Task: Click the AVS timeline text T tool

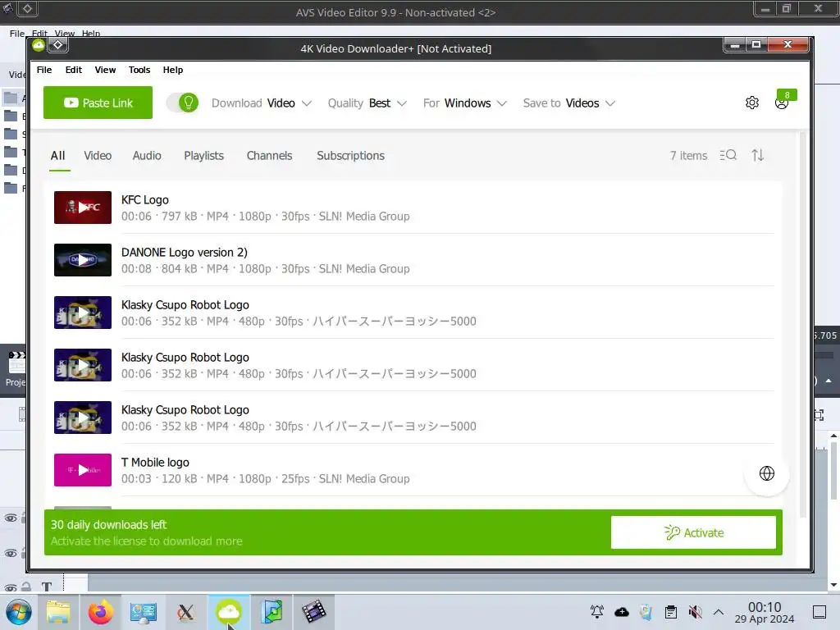Action: point(47,587)
